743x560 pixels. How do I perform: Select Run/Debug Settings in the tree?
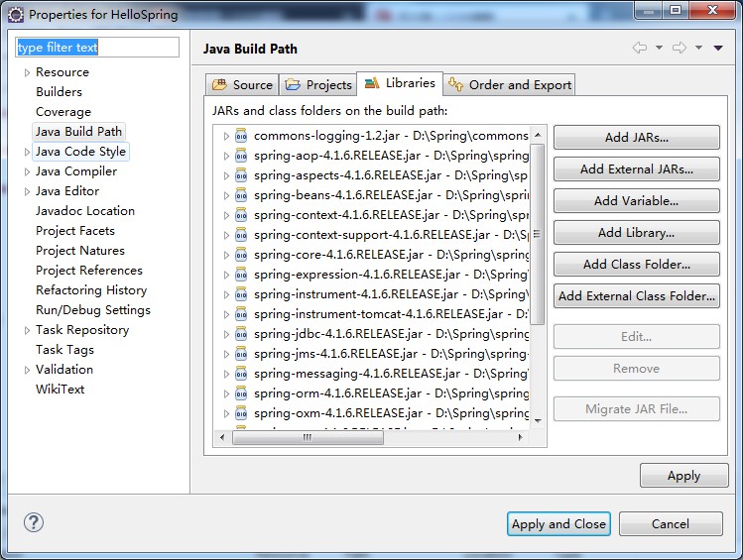[93, 310]
